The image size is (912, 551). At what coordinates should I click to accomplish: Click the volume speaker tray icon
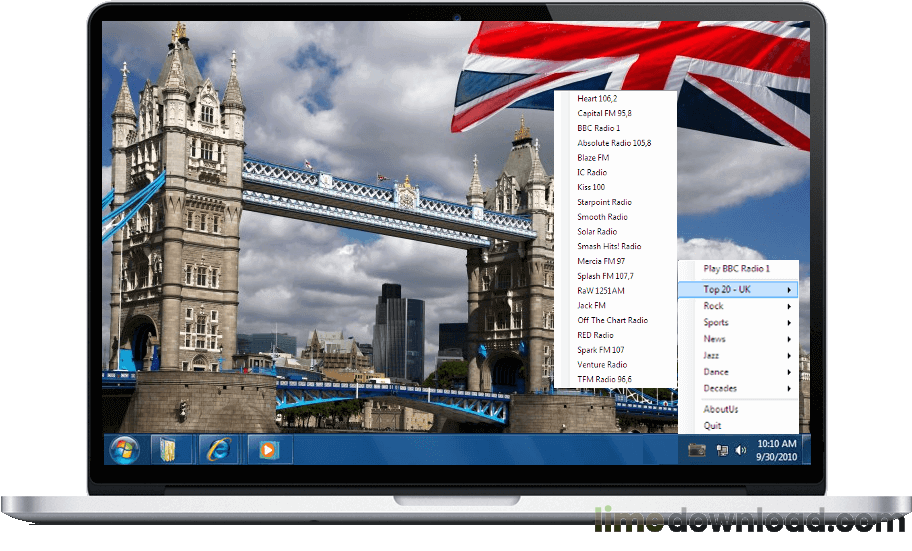[740, 450]
